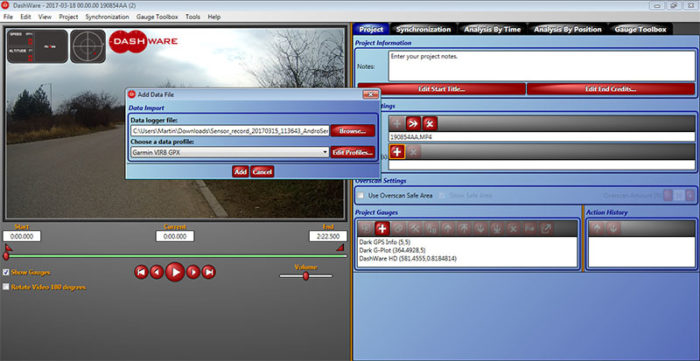Click the second down-arrow icon in Action History
The height and width of the screenshot is (361, 700).
[x=613, y=228]
